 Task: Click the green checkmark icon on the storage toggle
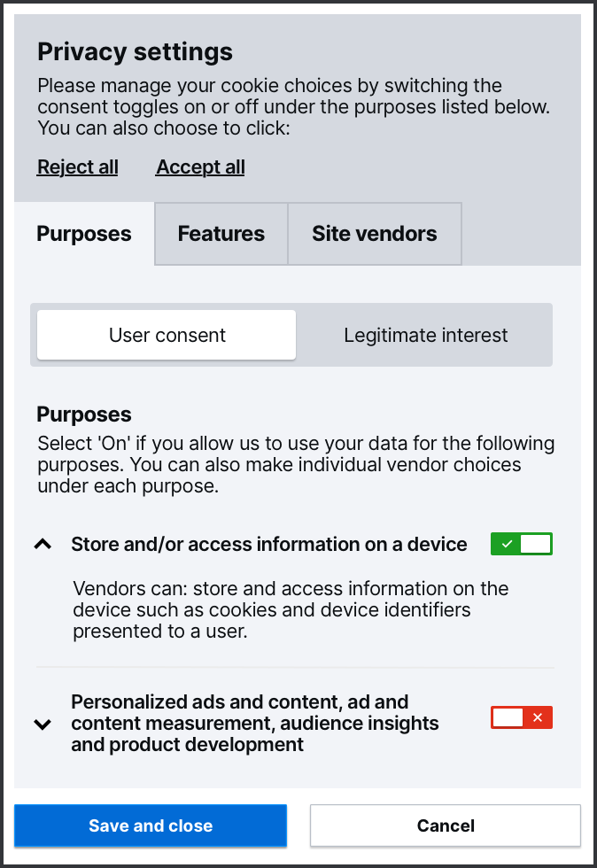pos(507,544)
